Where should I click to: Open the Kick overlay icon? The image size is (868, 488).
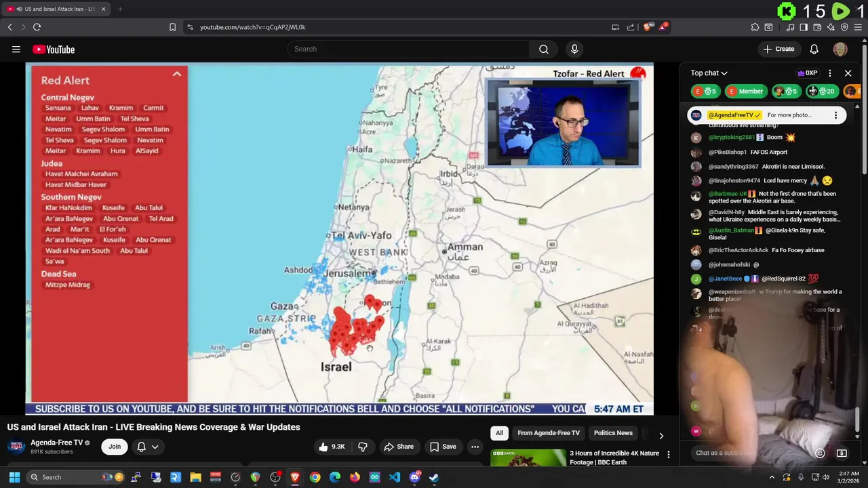[x=787, y=11]
